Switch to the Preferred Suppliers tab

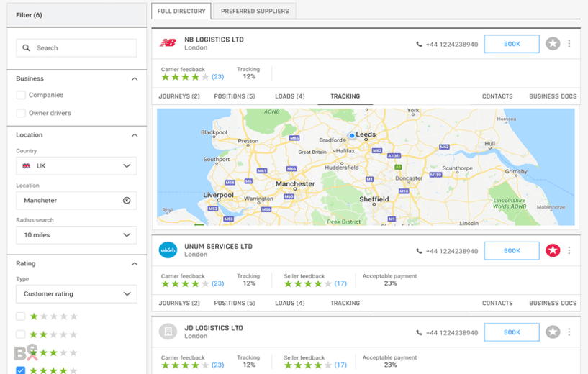coord(255,12)
